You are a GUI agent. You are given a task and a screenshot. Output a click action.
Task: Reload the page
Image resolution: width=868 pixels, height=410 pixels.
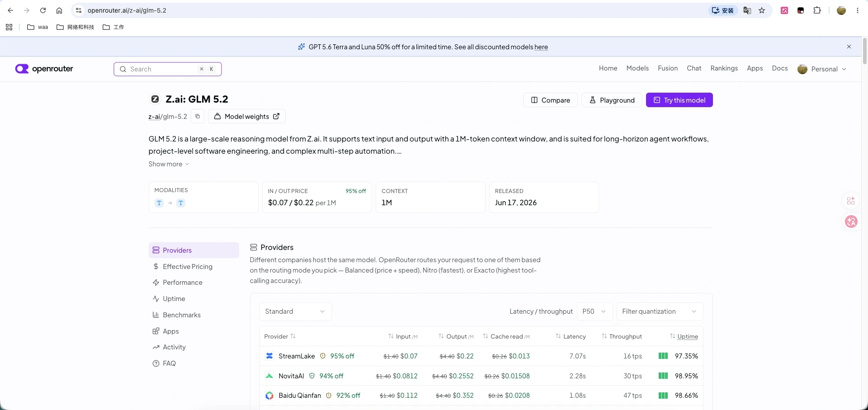click(x=43, y=10)
